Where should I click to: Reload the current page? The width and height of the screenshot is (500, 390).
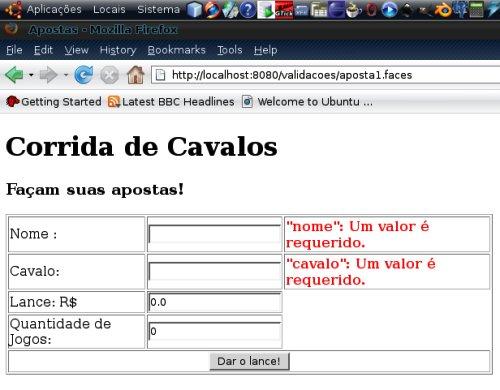click(83, 75)
